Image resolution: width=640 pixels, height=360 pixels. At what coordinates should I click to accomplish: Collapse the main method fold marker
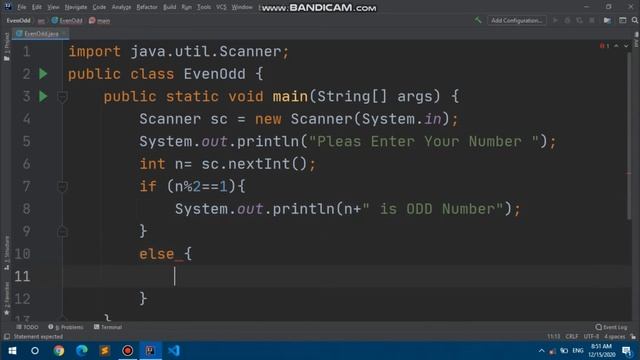tap(62, 97)
